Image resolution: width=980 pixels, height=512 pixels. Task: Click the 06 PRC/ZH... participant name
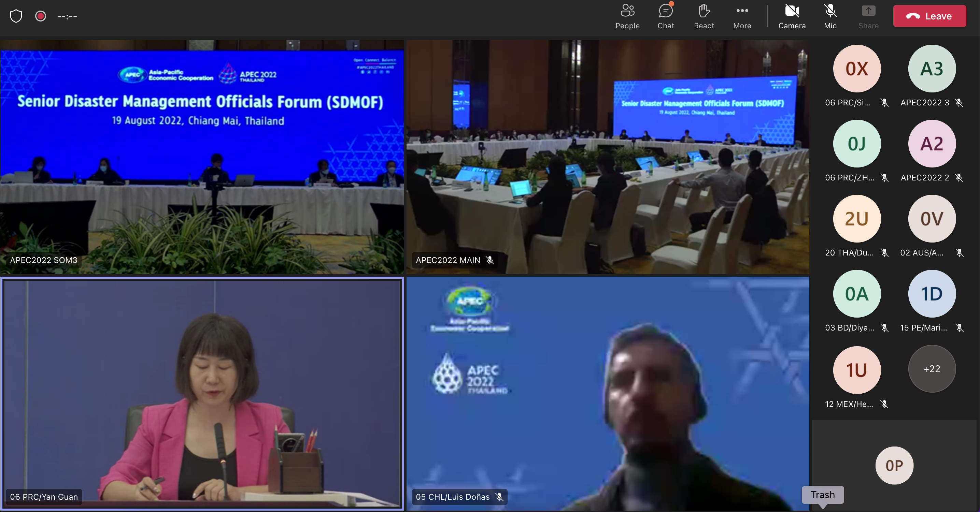[x=850, y=177]
